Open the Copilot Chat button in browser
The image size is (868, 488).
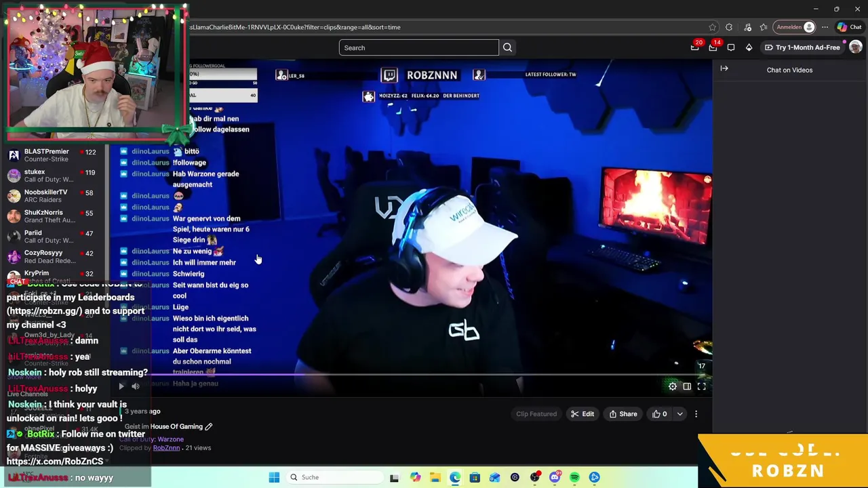click(x=849, y=27)
